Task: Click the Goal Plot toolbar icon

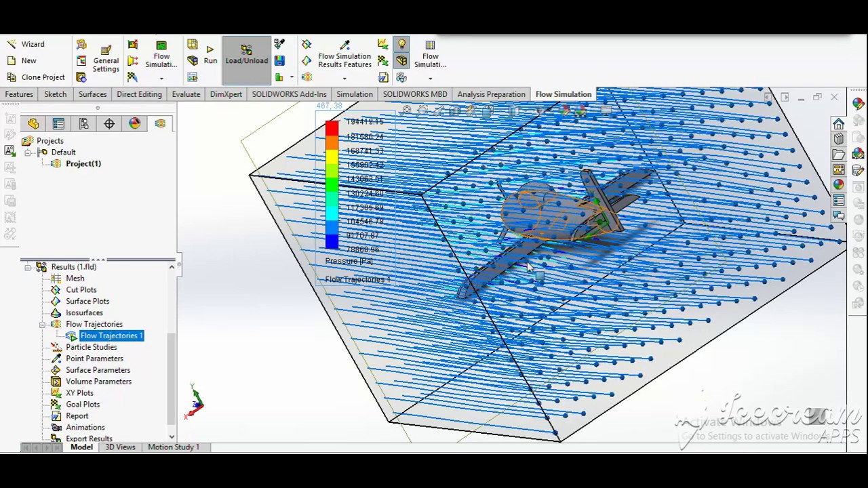Action: (383, 61)
